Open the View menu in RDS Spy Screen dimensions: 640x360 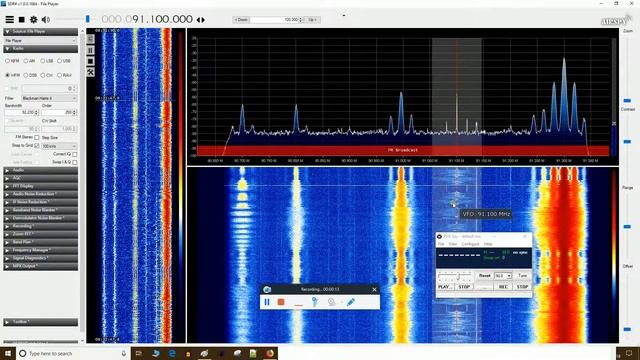(x=453, y=244)
